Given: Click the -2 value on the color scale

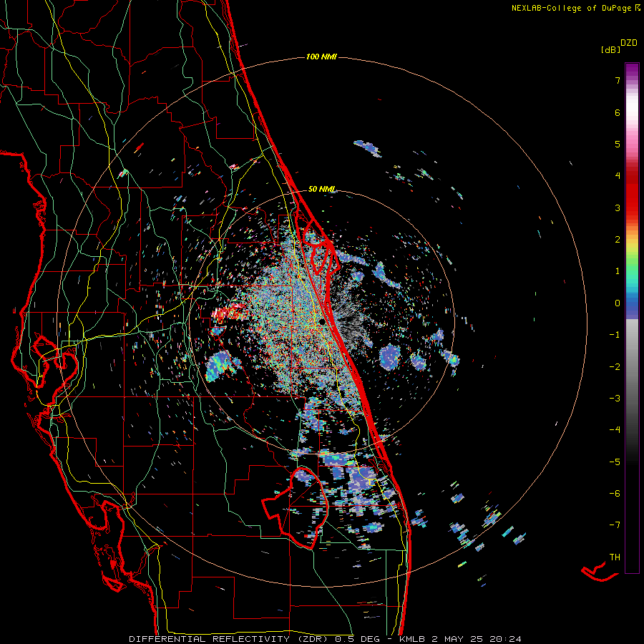Looking at the screenshot, I should (x=615, y=367).
